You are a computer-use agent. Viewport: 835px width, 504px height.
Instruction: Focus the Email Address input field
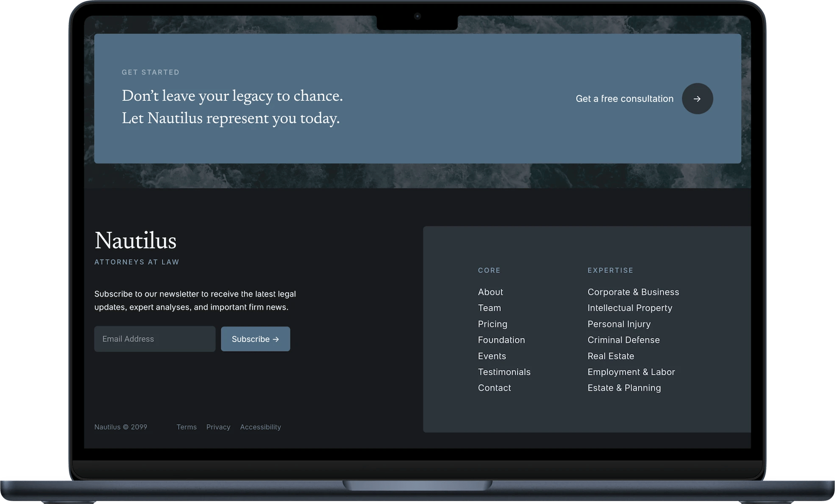click(x=155, y=339)
